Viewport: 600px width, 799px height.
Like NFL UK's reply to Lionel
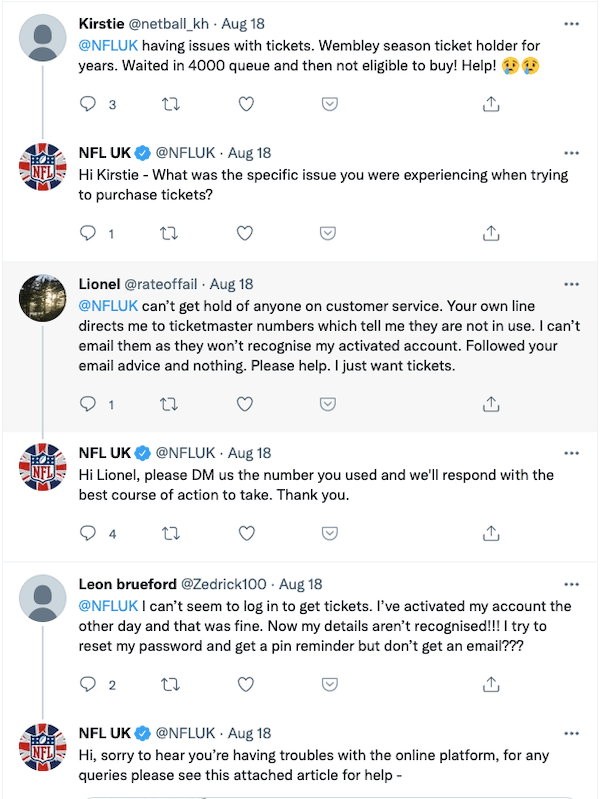coord(245,533)
